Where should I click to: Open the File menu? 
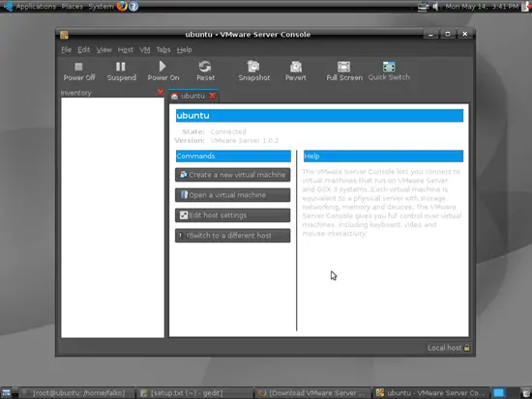pyautogui.click(x=66, y=50)
